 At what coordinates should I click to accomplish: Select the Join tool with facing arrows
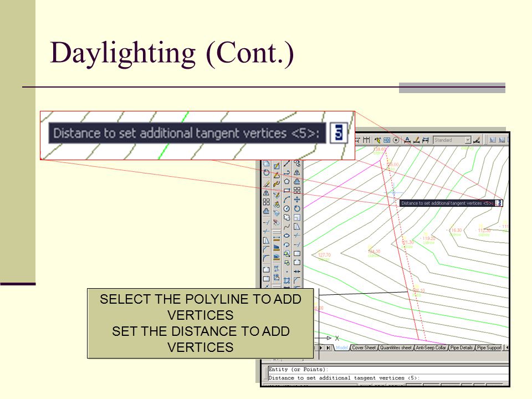click(297, 272)
